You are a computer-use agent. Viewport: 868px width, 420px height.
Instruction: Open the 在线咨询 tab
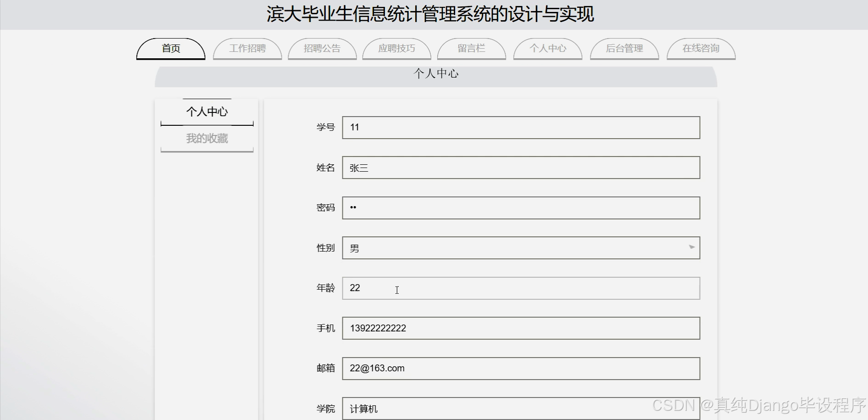(x=701, y=49)
